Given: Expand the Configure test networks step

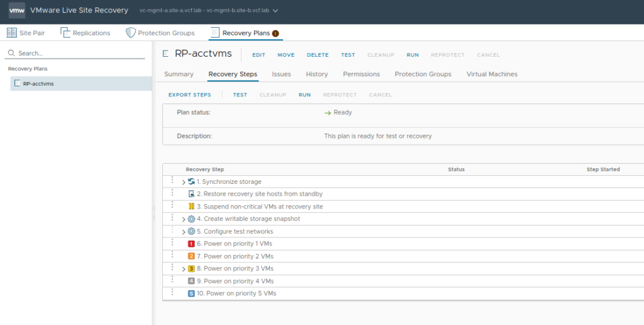Looking at the screenshot, I should point(184,232).
